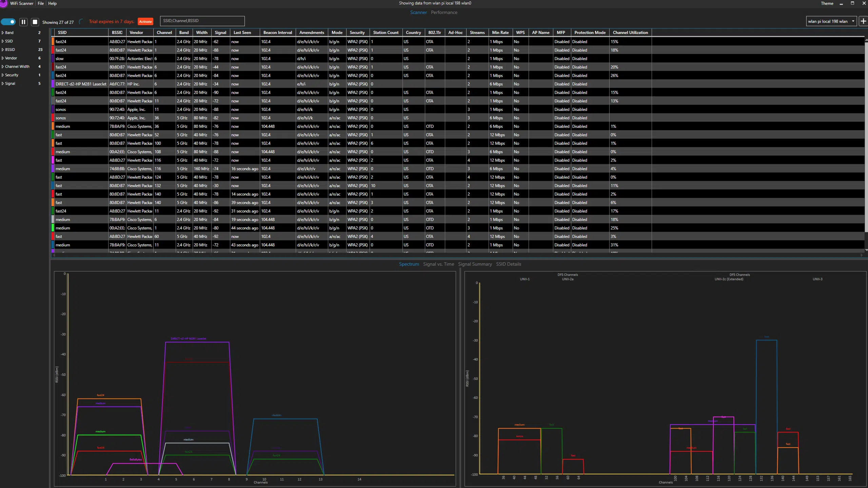Click UNII-3 label in 5 GHz chart
868x488 pixels.
pyautogui.click(x=817, y=279)
